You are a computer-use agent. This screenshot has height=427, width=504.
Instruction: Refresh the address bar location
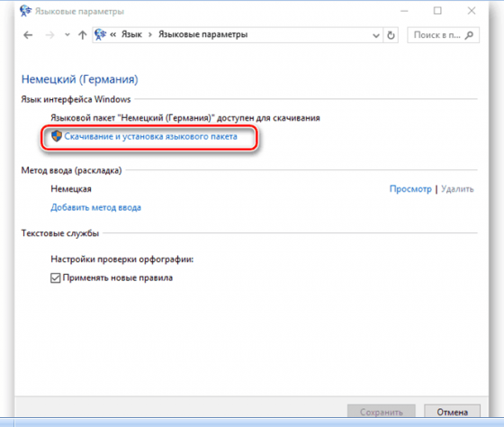pyautogui.click(x=391, y=35)
